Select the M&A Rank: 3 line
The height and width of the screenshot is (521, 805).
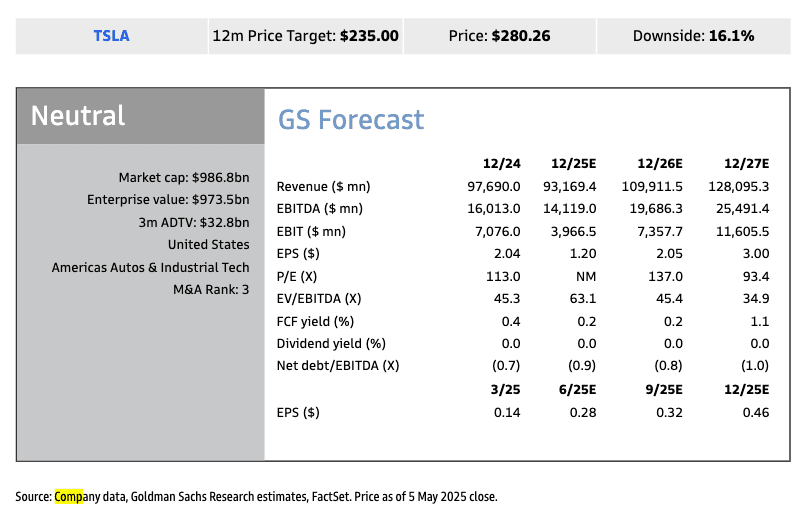click(211, 289)
